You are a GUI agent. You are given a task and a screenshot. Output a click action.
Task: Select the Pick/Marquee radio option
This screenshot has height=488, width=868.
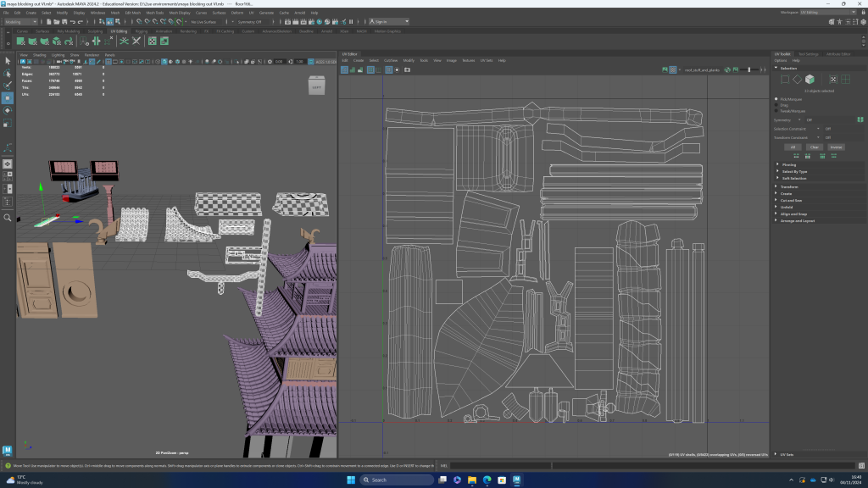776,99
